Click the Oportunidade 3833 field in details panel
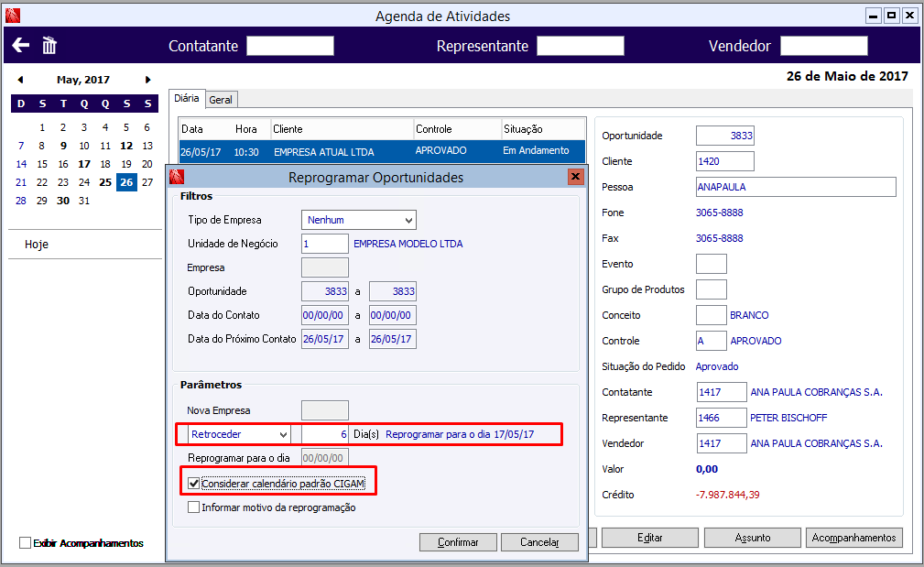 pyautogui.click(x=724, y=136)
